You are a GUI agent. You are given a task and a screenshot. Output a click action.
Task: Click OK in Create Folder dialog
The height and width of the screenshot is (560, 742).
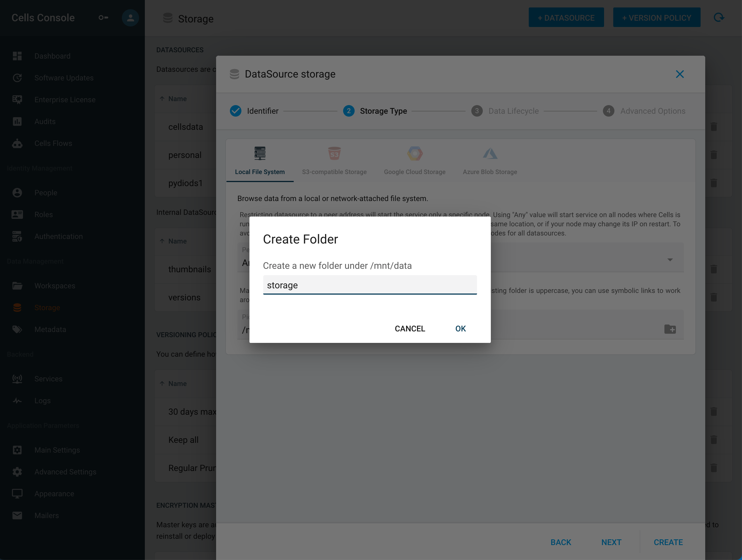(x=460, y=329)
